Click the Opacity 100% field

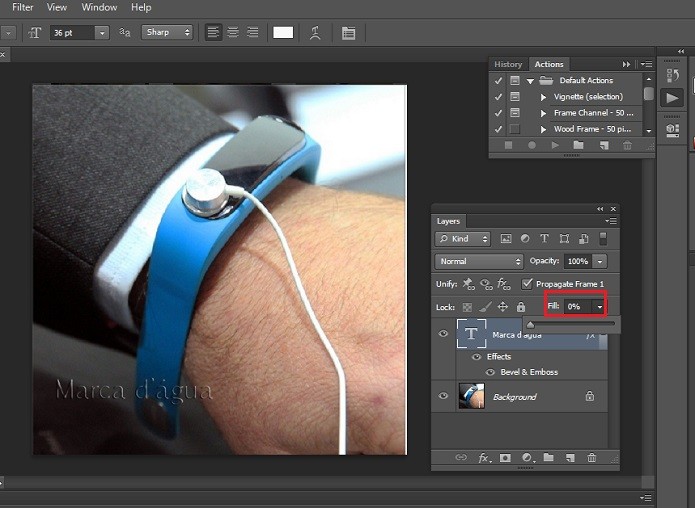578,262
